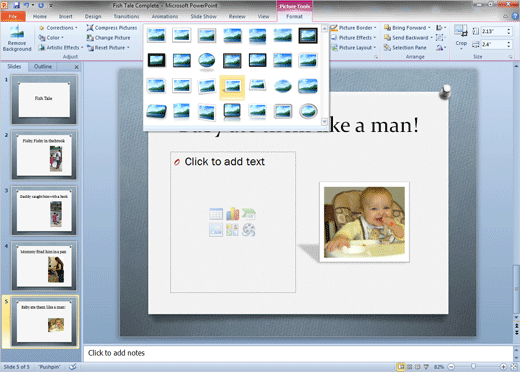520x372 pixels.
Task: Click the Insert Chart placeholder icon
Action: pyautogui.click(x=232, y=214)
